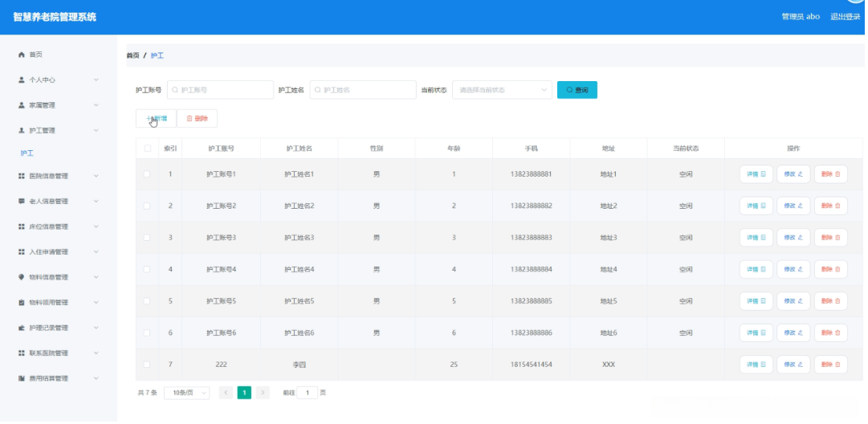The height and width of the screenshot is (424, 868).
Task: Click 删除 button for row 李四
Action: coord(831,365)
